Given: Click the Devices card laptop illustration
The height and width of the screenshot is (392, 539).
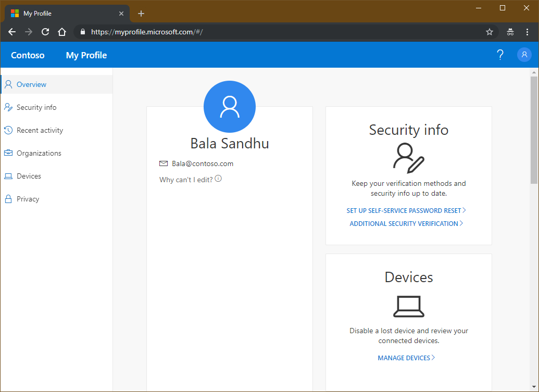Looking at the screenshot, I should pos(408,307).
